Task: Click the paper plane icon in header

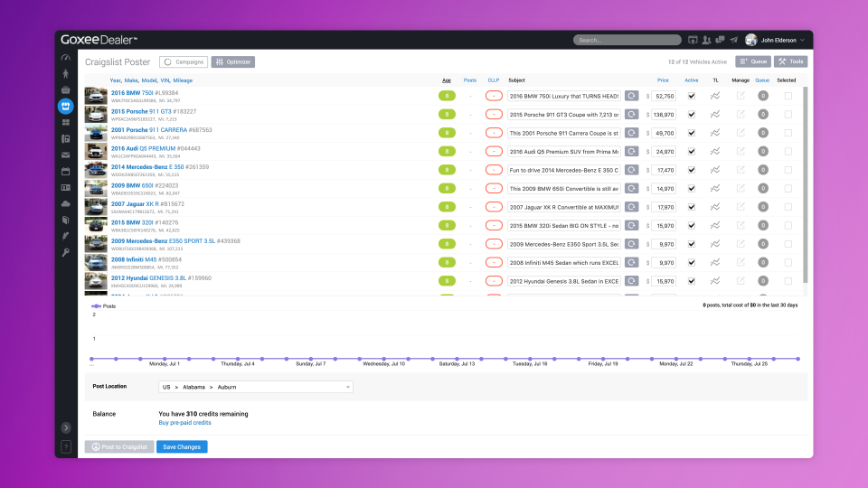Action: click(733, 40)
